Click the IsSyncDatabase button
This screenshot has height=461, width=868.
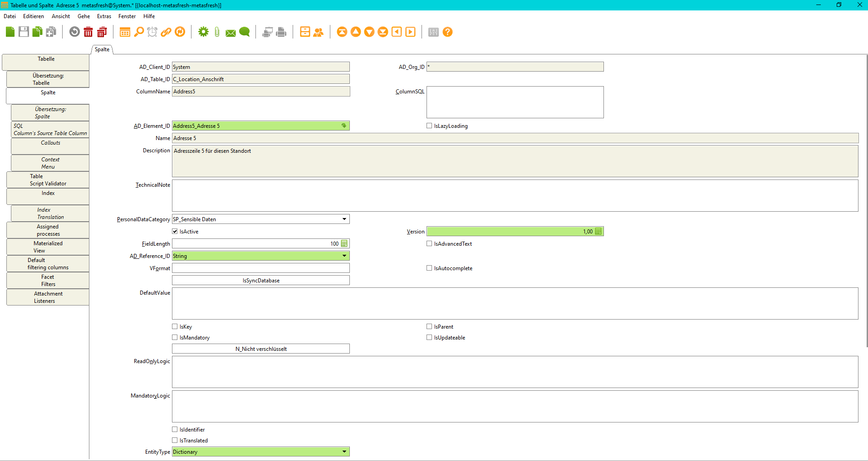261,280
